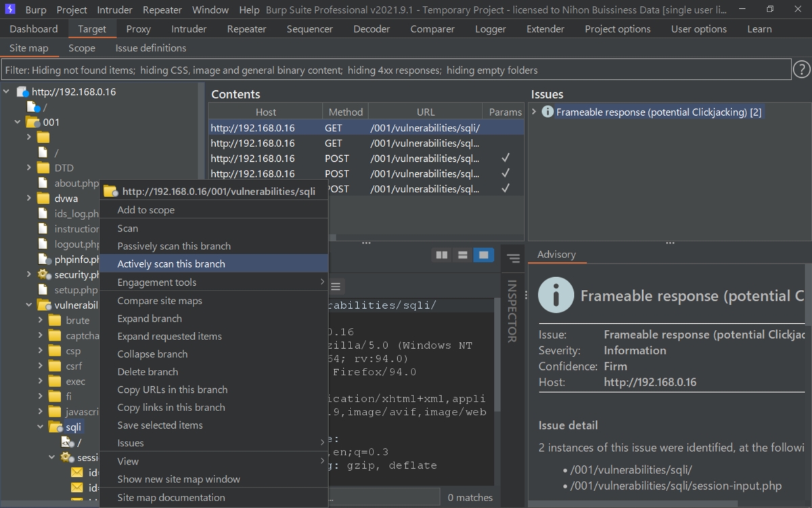Expand the security.php node
812x508 pixels.
(29, 274)
